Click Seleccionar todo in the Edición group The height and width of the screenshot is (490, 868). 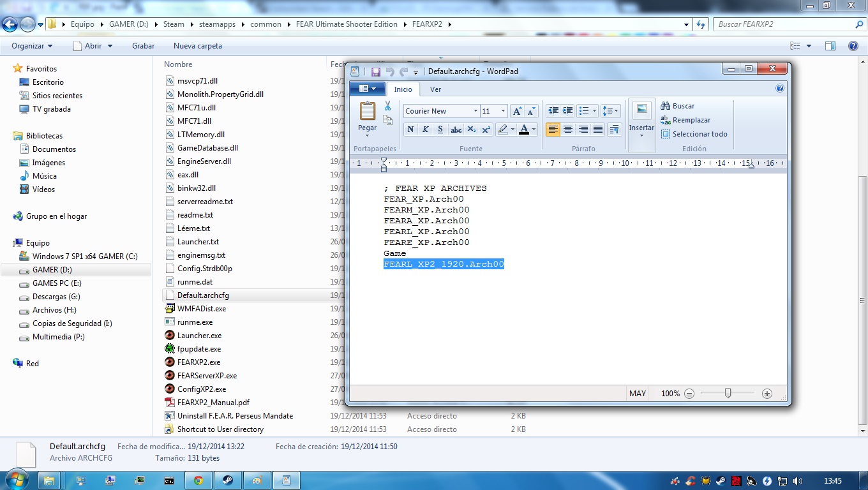pos(694,134)
